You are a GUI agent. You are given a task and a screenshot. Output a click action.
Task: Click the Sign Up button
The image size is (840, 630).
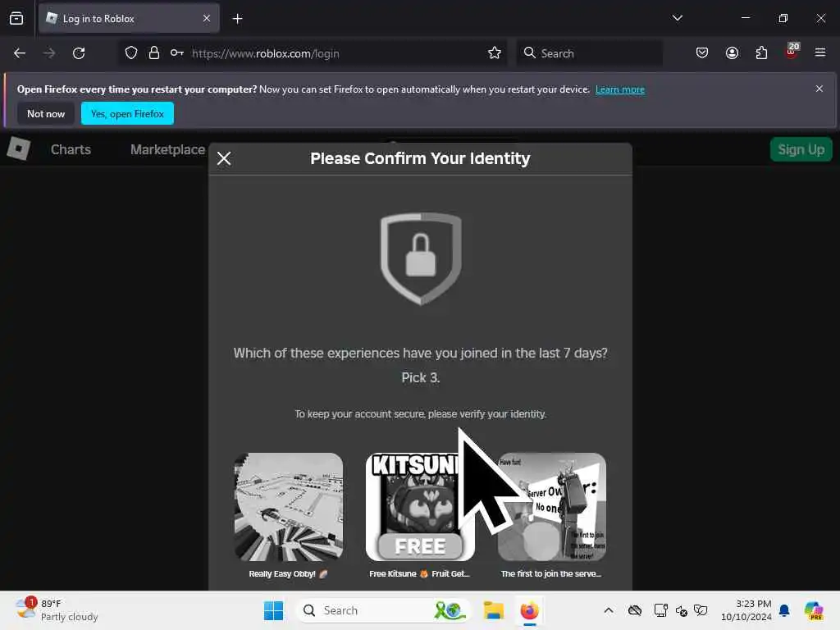click(801, 149)
